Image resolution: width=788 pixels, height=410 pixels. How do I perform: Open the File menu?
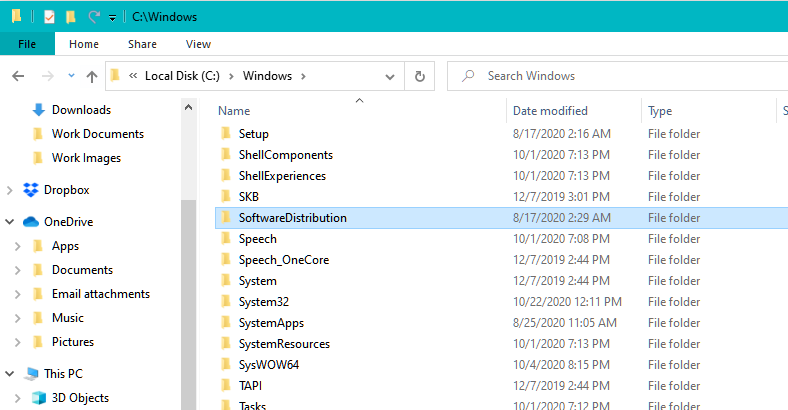[27, 44]
